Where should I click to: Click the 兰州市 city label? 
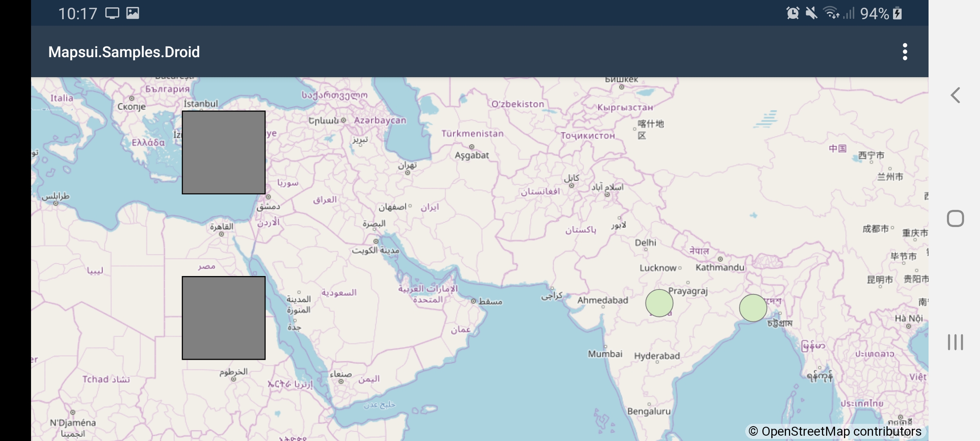click(890, 177)
